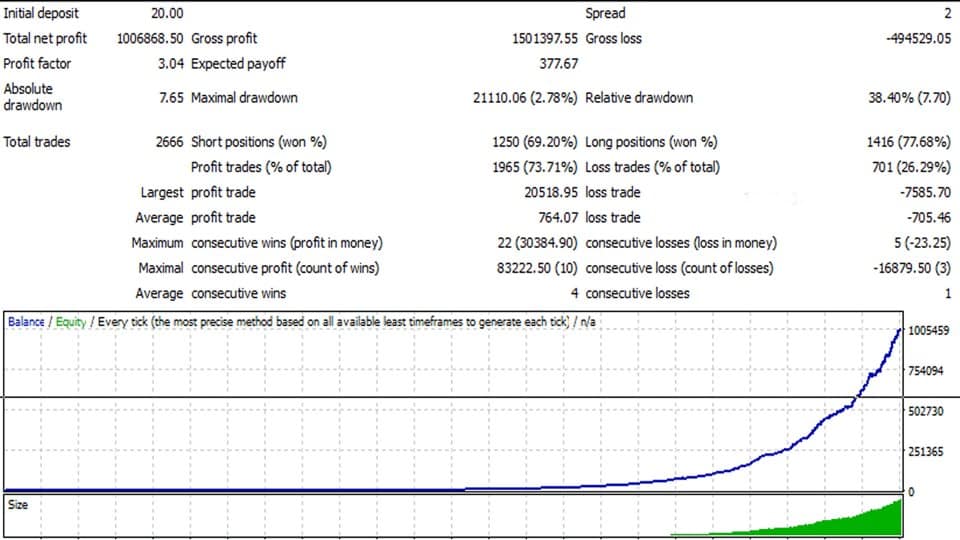
Task: Click the Equity legend label on chart
Action: click(70, 322)
